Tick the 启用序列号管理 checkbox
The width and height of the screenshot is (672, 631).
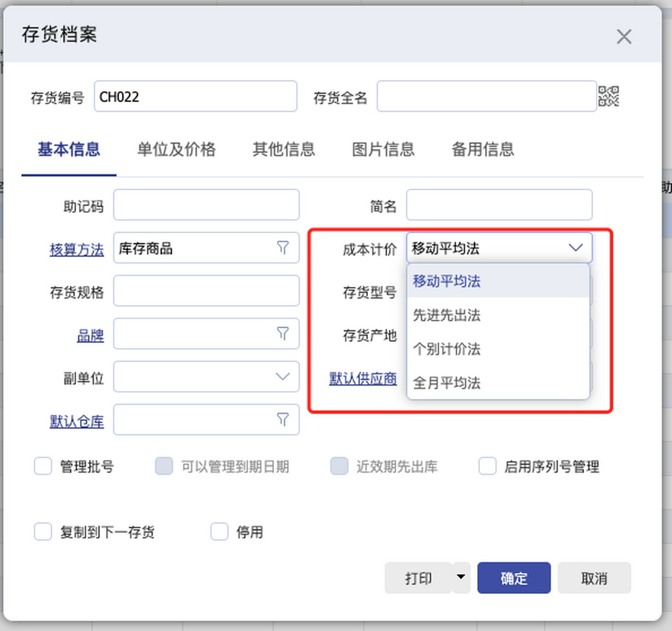pos(487,466)
